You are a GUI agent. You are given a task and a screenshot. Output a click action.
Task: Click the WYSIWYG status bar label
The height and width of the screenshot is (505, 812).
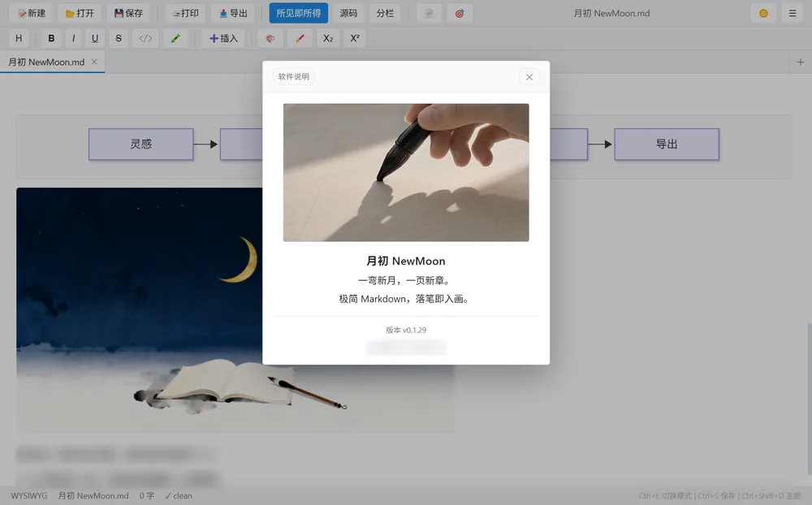(29, 496)
